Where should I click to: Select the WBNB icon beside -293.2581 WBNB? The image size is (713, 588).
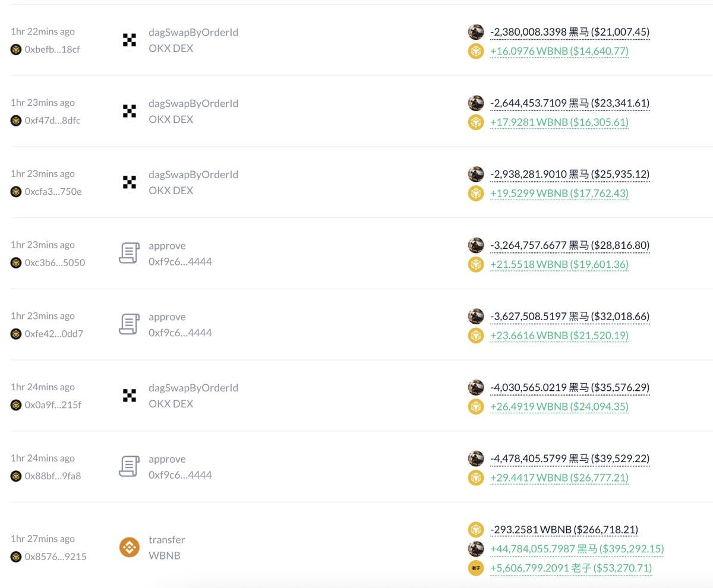pos(476,529)
